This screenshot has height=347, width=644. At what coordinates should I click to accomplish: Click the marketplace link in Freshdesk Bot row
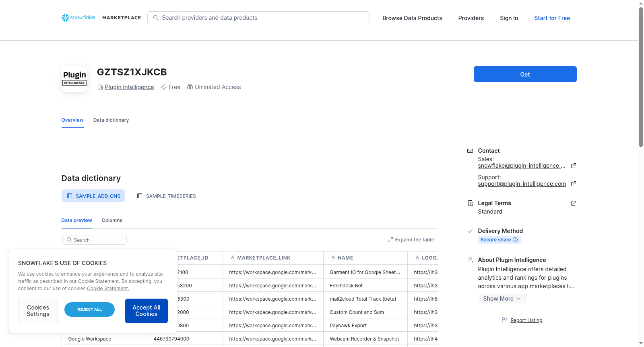[273, 285]
